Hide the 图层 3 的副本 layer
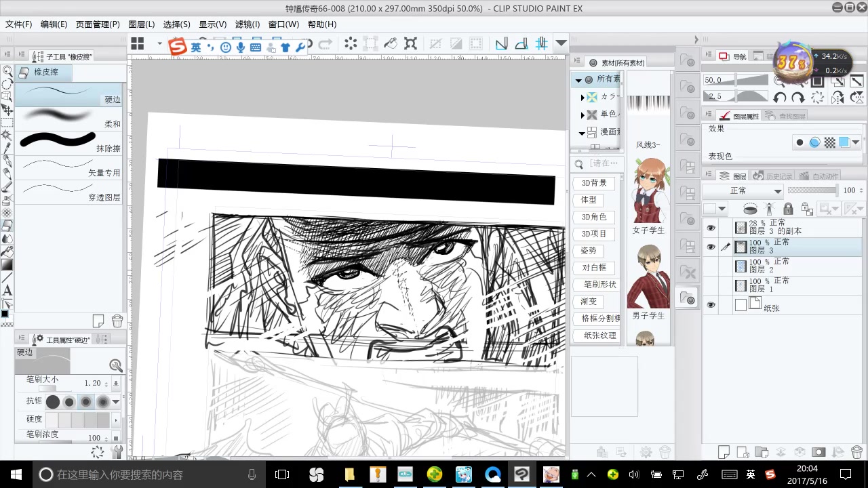Viewport: 868px width, 488px height. (x=711, y=228)
